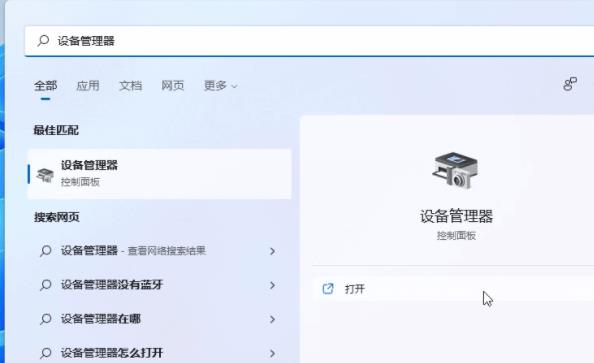Switch to the 应用 tab
Viewport: 594px width, 363px height.
point(88,86)
